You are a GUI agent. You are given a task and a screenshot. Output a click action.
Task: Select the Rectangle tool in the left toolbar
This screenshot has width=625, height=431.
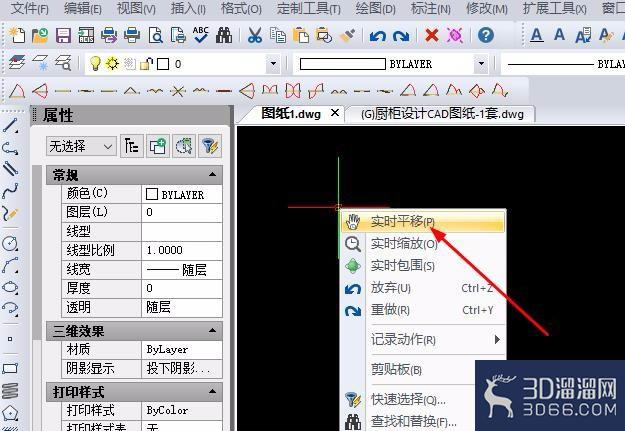click(10, 368)
